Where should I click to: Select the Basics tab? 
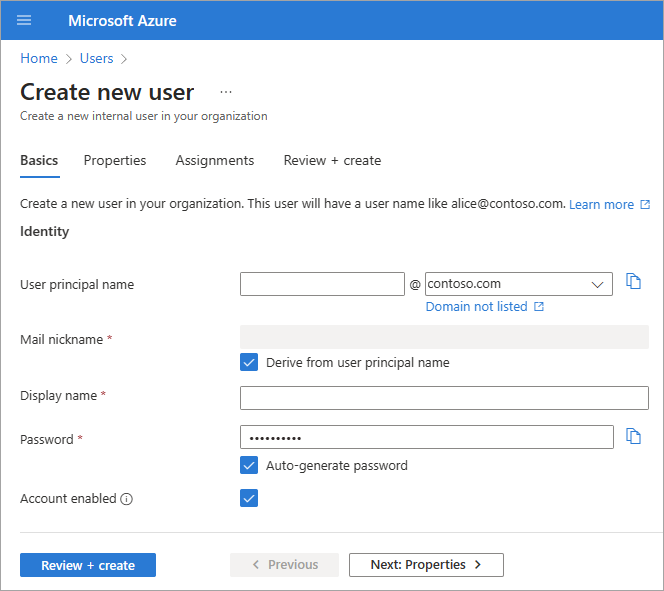39,160
